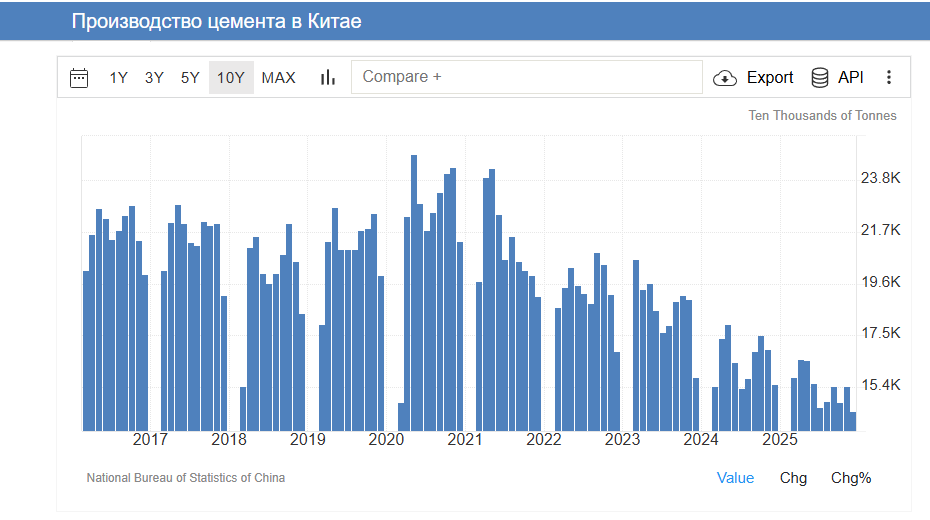Select the 10Y time range

pyautogui.click(x=231, y=78)
